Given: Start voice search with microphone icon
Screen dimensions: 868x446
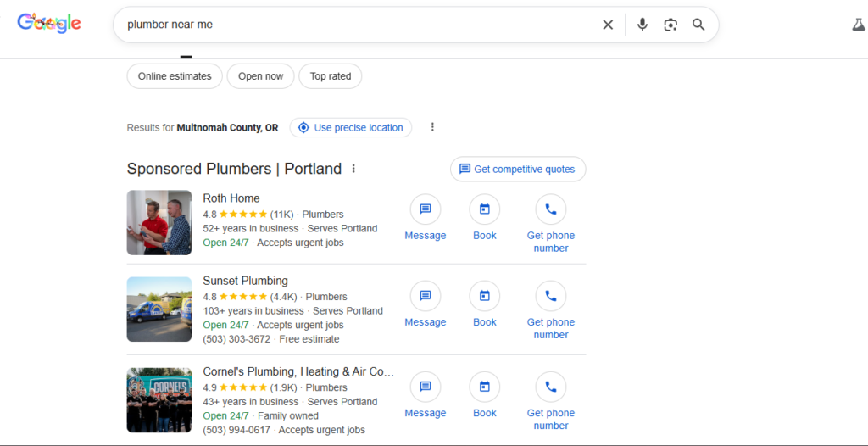Looking at the screenshot, I should click(x=643, y=25).
